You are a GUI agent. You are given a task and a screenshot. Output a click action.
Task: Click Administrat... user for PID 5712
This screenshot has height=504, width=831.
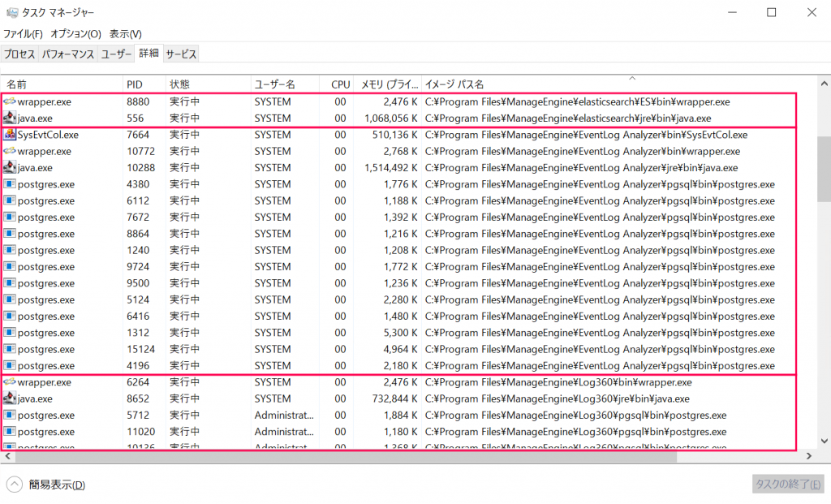pyautogui.click(x=284, y=415)
